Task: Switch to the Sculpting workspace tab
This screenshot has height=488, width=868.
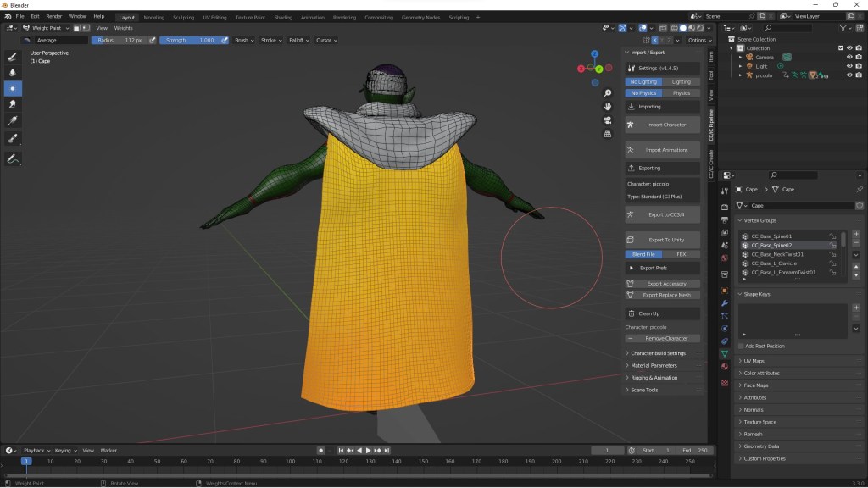Action: [x=183, y=17]
